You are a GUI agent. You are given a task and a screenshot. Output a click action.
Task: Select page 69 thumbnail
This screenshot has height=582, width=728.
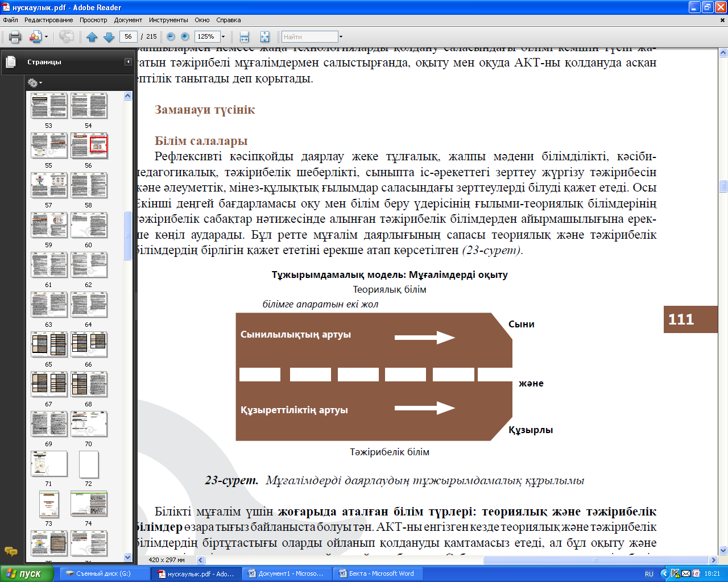(x=48, y=424)
